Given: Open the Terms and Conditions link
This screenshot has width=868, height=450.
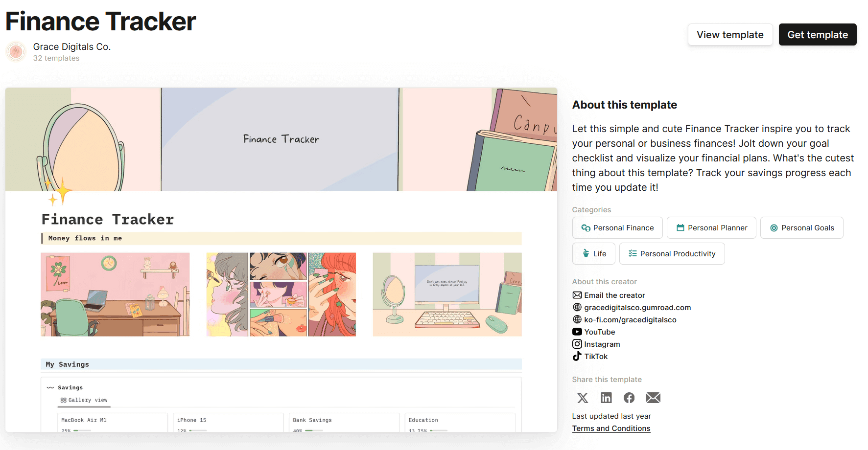Looking at the screenshot, I should 611,428.
